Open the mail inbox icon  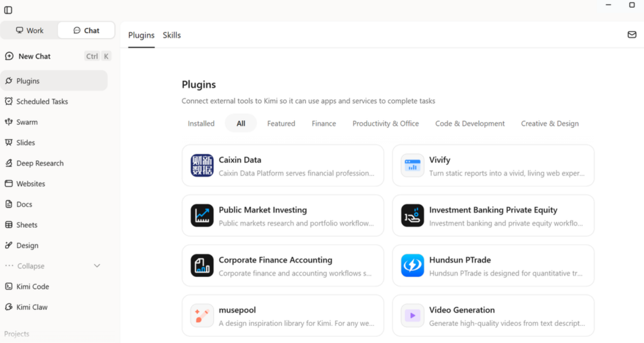(x=632, y=35)
